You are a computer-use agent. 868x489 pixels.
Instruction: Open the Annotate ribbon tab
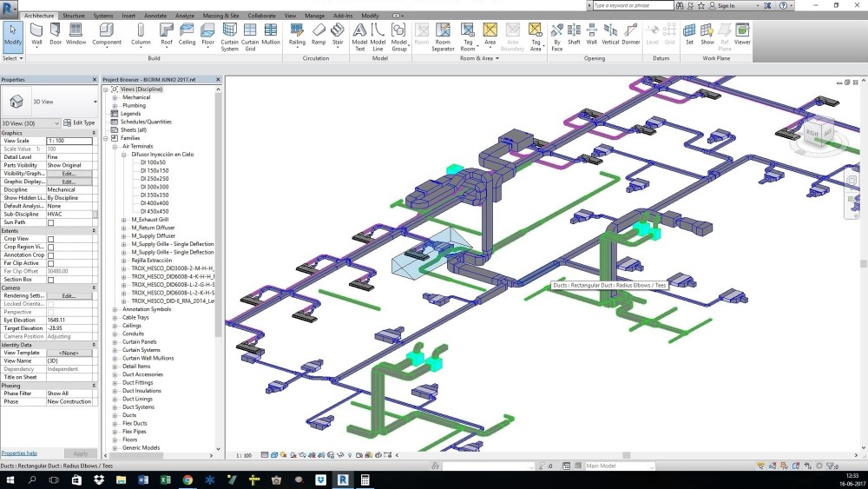click(x=155, y=16)
